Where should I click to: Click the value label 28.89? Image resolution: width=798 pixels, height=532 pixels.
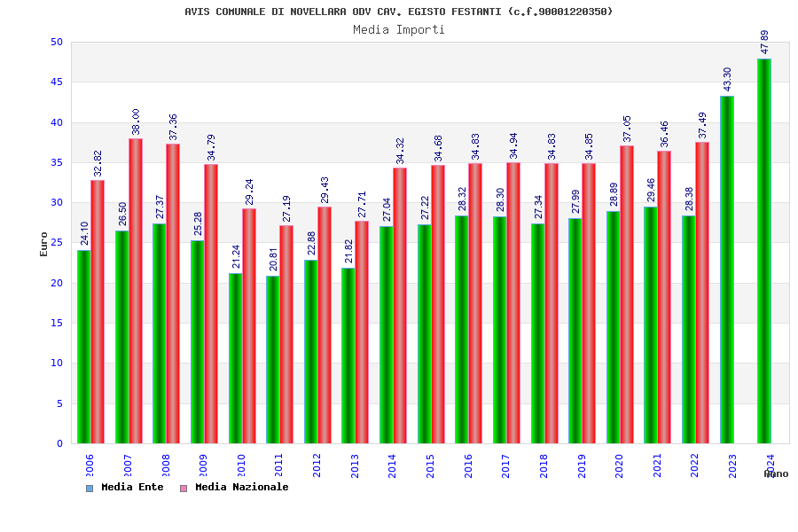[614, 195]
